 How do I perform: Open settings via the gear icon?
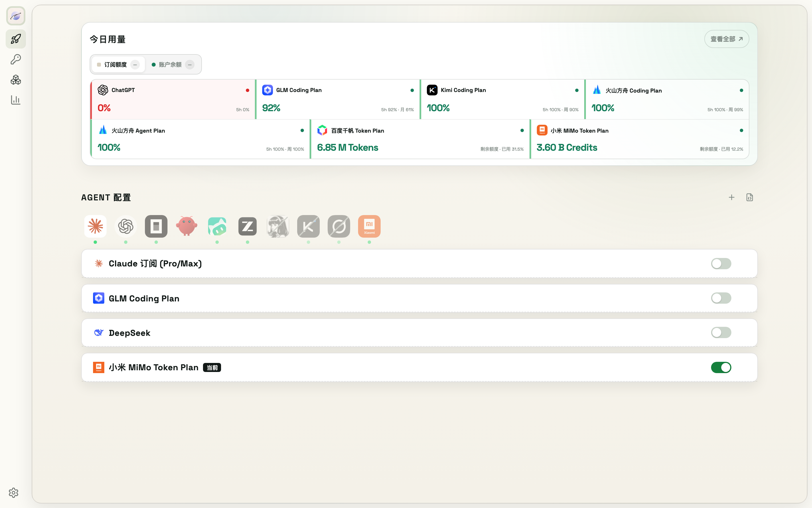point(14,492)
